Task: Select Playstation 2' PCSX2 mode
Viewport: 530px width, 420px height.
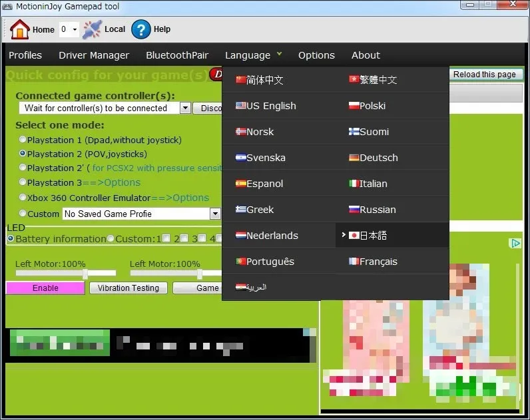Action: tap(23, 167)
